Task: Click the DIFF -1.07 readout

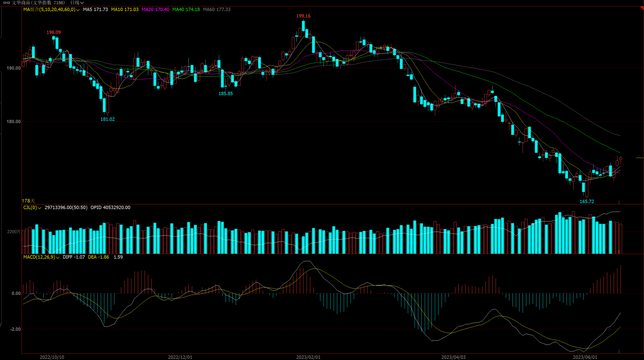Action: [x=74, y=257]
